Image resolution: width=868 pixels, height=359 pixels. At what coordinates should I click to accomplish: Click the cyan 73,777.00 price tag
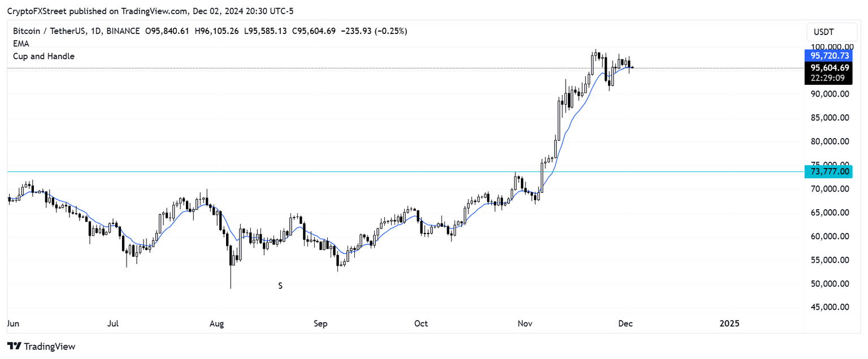click(x=829, y=171)
